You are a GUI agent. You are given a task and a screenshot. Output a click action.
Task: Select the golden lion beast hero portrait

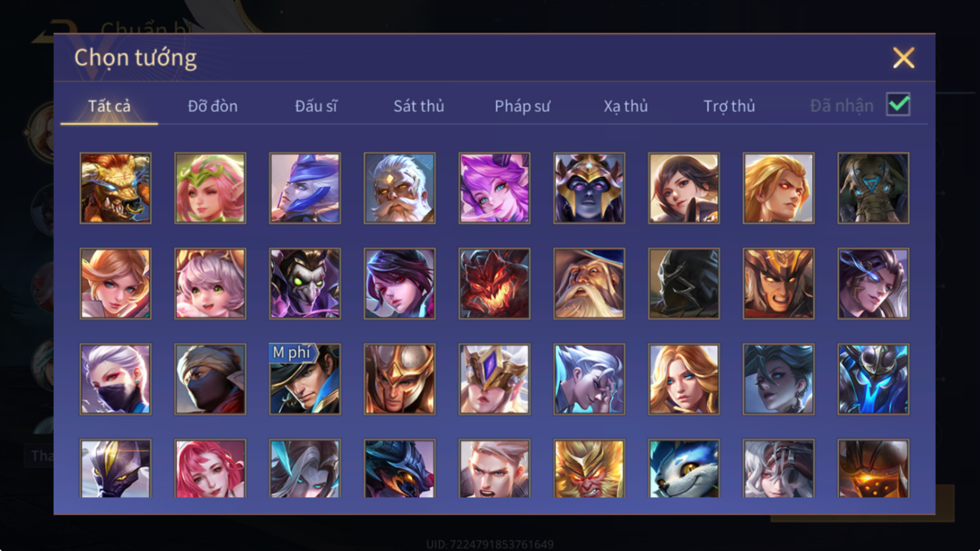pos(115,188)
